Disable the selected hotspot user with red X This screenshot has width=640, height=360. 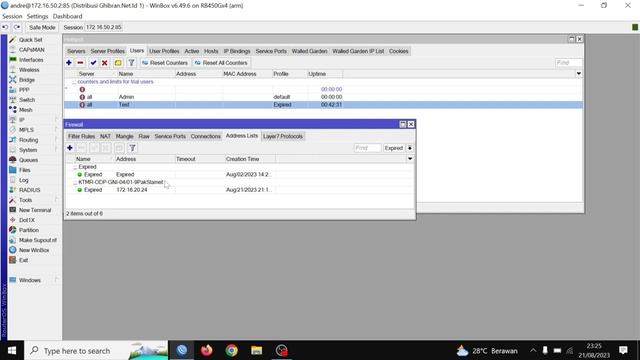105,63
